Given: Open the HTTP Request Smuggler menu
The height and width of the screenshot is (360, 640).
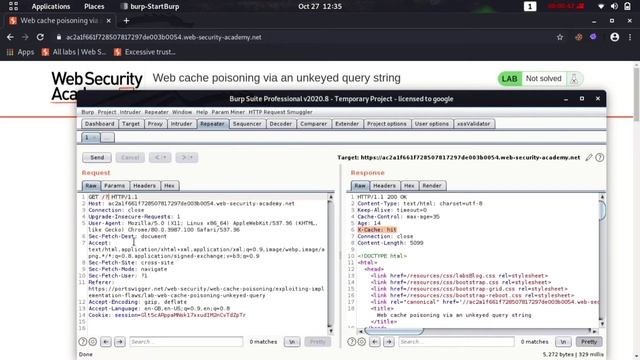Looking at the screenshot, I should pos(280,112).
